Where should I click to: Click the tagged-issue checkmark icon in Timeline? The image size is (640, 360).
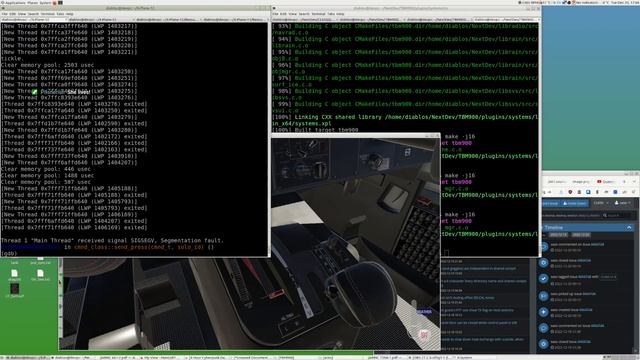tap(543, 278)
